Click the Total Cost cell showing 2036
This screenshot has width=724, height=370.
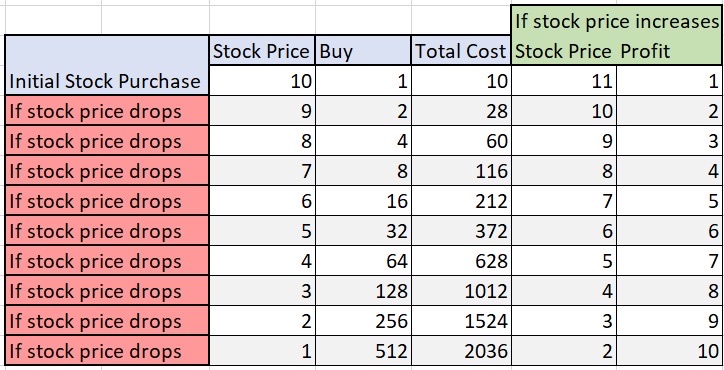(x=461, y=351)
